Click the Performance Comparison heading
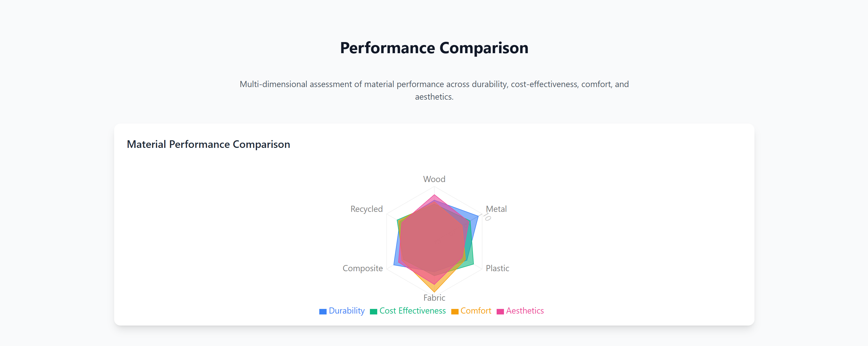868x346 pixels. [434, 48]
